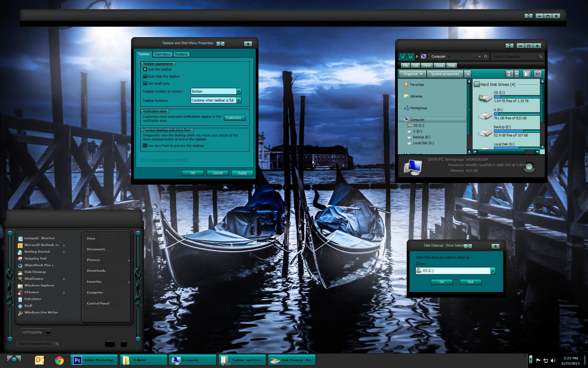588x368 pixels.
Task: Show more toolbar commands chevron in Explorer
Action: pos(468,74)
